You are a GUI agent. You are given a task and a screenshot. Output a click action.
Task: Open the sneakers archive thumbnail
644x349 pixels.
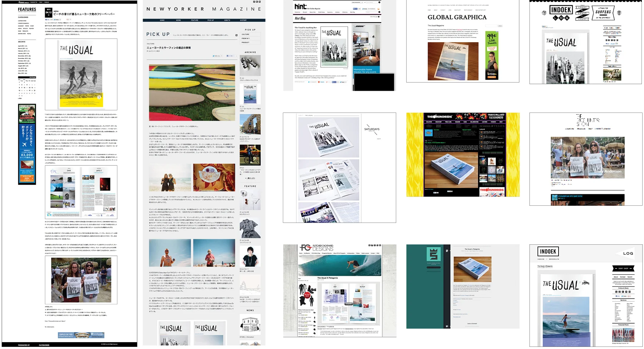pos(250,65)
